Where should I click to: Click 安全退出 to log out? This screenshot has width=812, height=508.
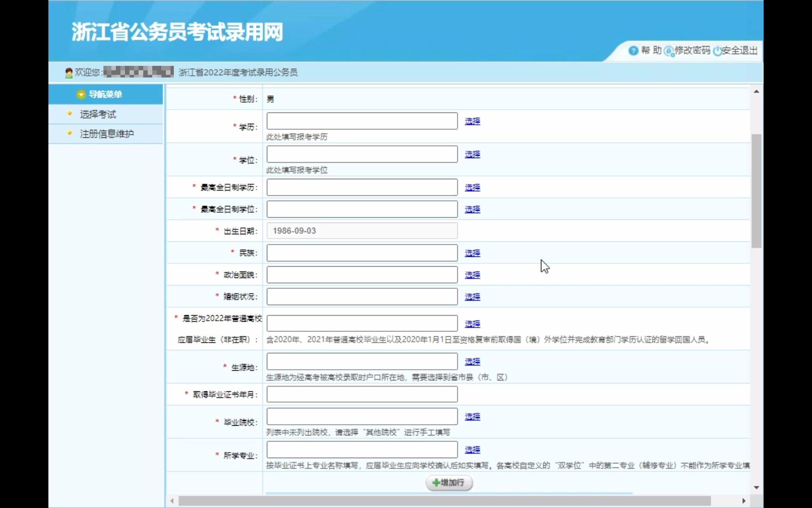(x=740, y=50)
